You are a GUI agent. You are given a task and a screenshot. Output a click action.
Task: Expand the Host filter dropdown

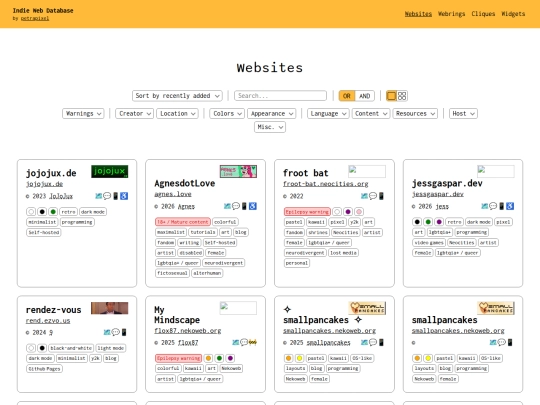(x=463, y=114)
